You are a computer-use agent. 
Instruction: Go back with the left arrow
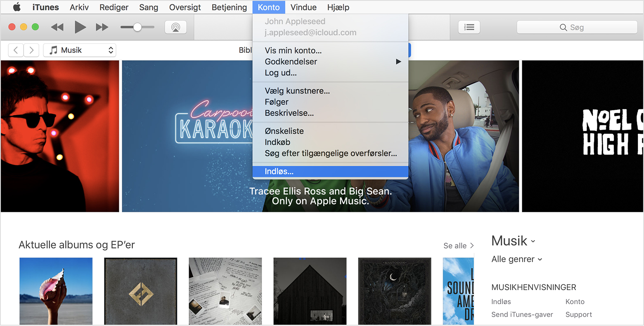click(16, 50)
